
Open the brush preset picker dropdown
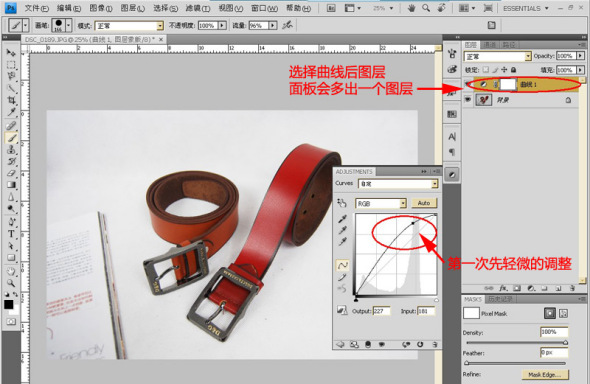[x=68, y=26]
